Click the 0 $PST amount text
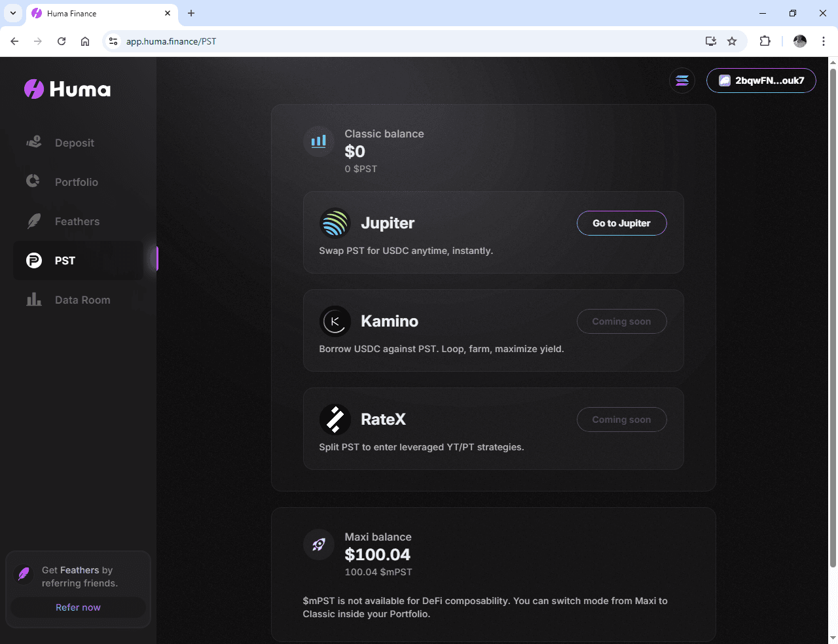This screenshot has height=644, width=838. tap(361, 169)
